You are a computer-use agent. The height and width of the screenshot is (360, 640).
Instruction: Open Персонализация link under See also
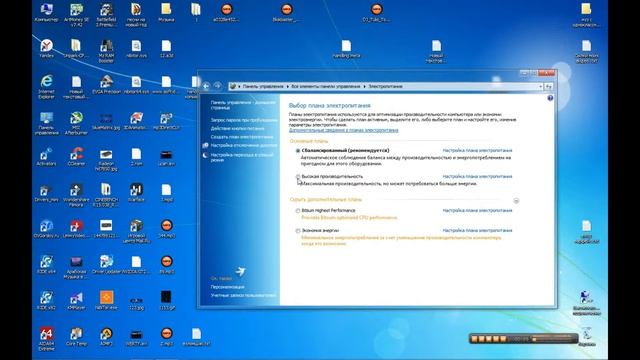(x=227, y=287)
